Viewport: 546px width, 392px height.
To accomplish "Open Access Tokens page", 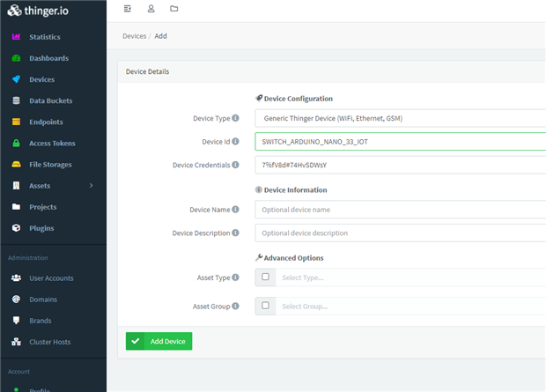I will point(52,144).
